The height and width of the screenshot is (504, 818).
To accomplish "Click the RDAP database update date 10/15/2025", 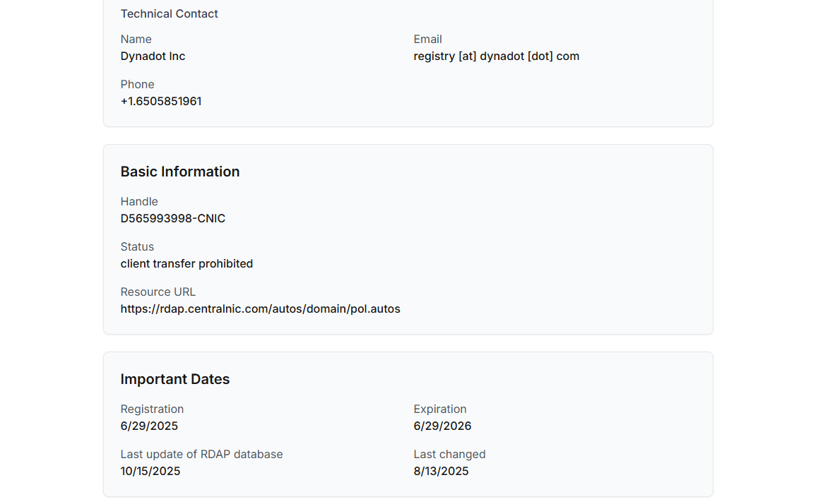I will click(150, 472).
